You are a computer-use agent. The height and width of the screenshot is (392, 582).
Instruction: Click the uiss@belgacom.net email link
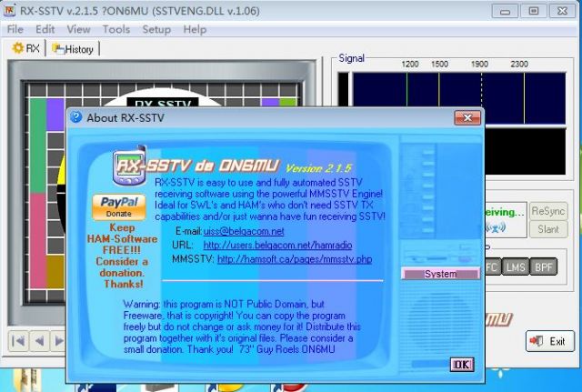point(244,231)
